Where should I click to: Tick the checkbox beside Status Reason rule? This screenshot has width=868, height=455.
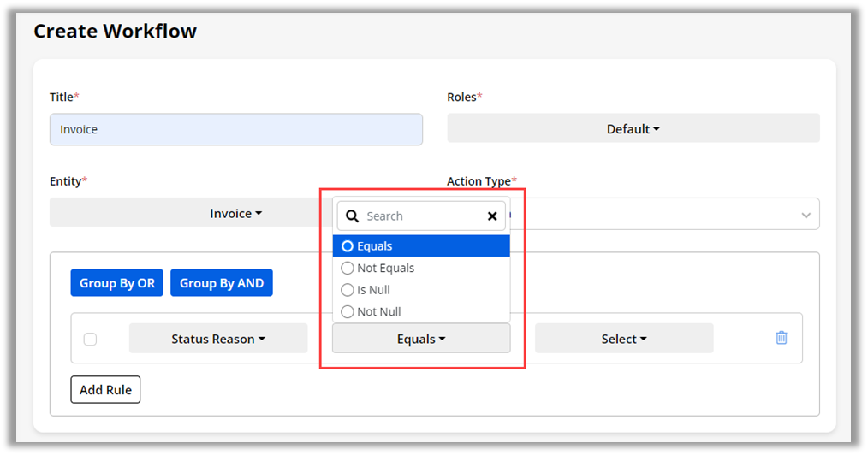tap(90, 340)
